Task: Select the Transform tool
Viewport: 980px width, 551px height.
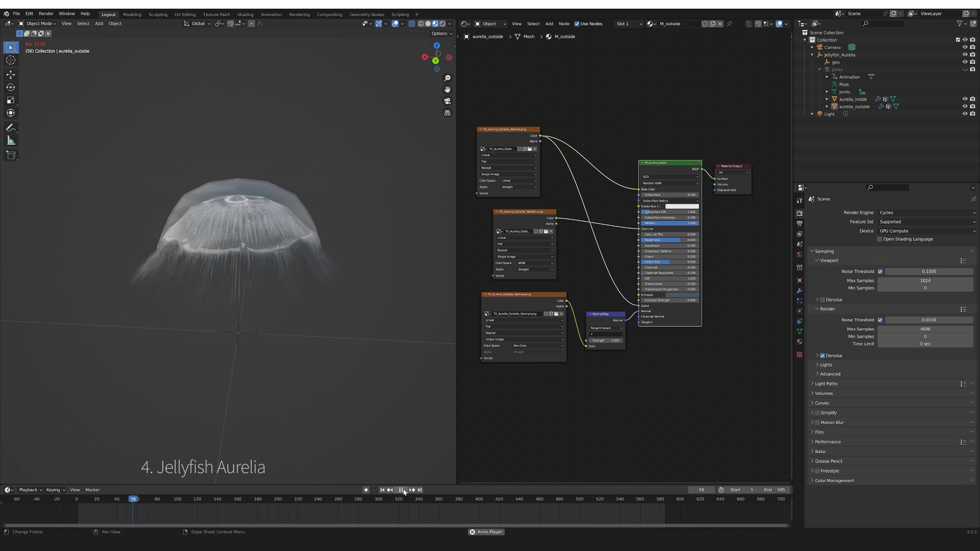Action: click(x=11, y=113)
